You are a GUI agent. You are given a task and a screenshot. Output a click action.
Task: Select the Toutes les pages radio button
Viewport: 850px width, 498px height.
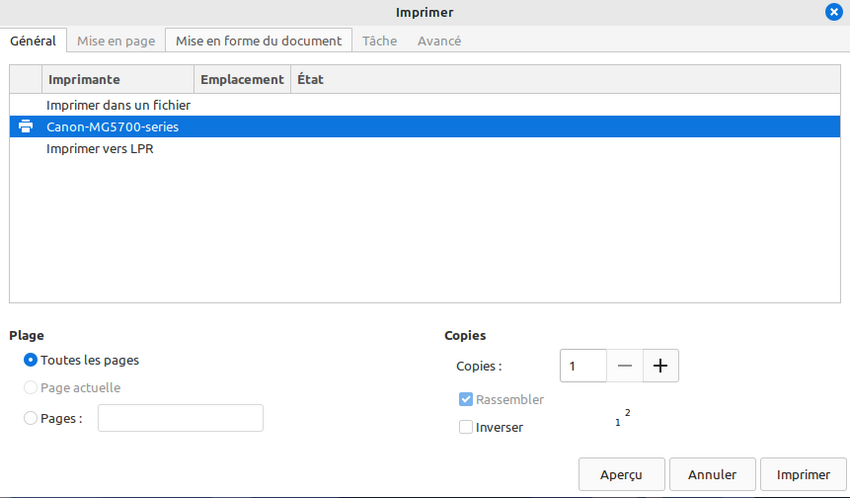point(30,360)
